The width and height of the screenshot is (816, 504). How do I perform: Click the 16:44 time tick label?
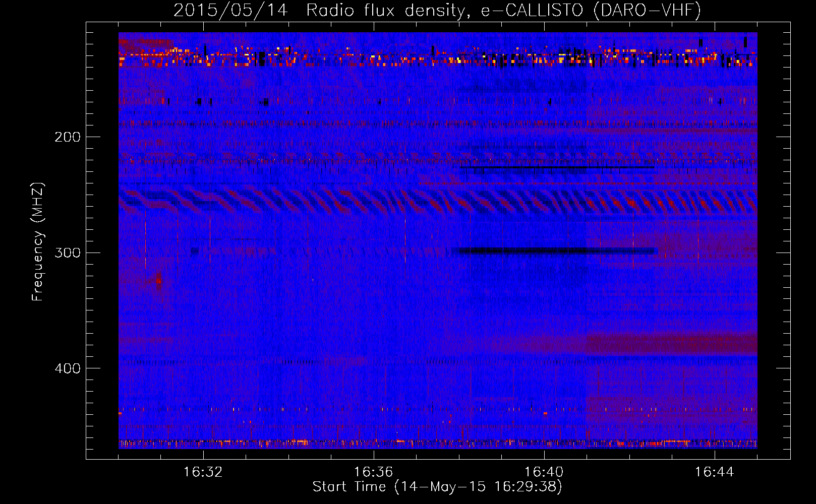click(x=715, y=472)
